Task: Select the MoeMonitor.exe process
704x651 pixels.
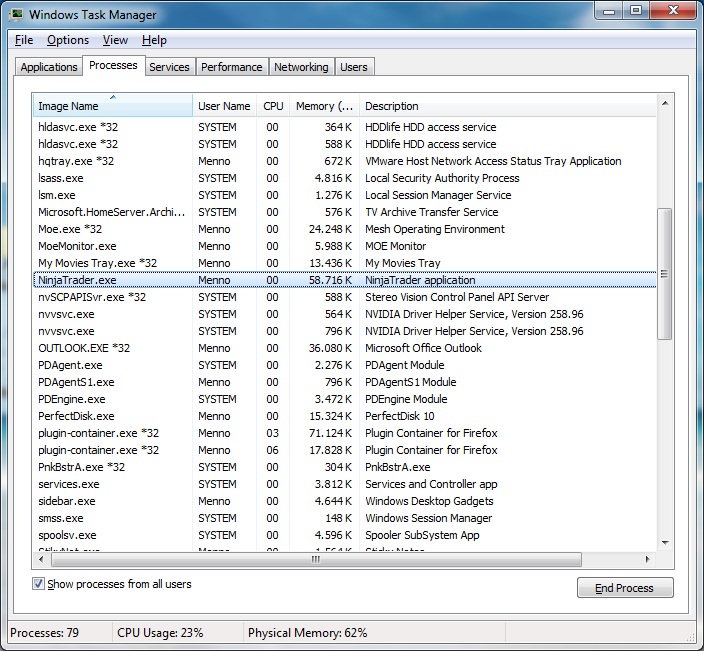Action: (x=345, y=246)
